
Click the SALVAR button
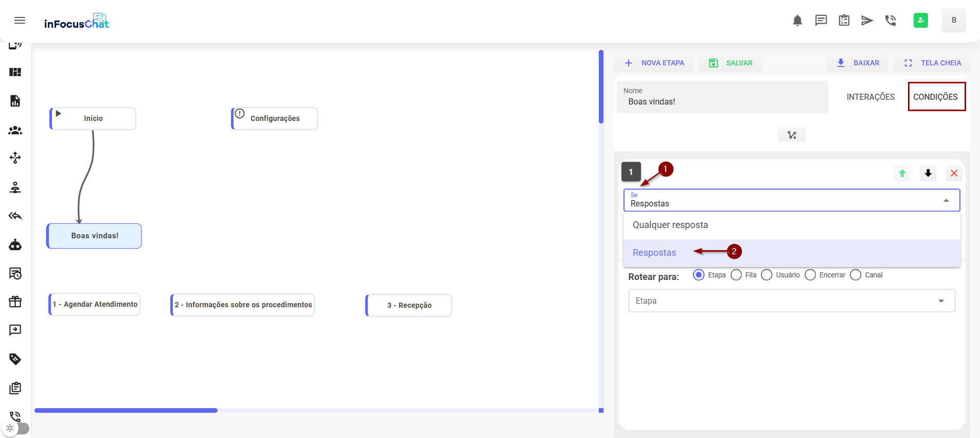click(731, 63)
